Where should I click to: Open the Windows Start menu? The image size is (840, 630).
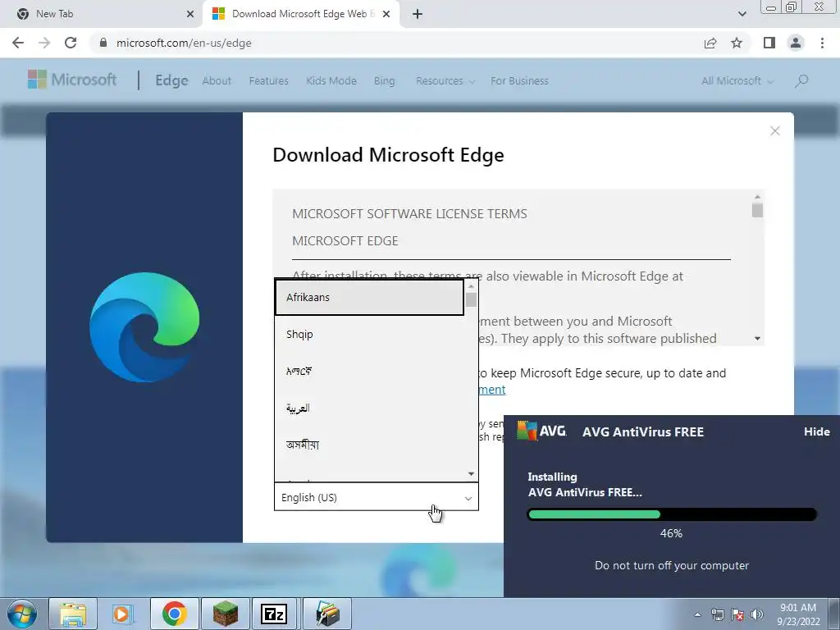tap(21, 614)
